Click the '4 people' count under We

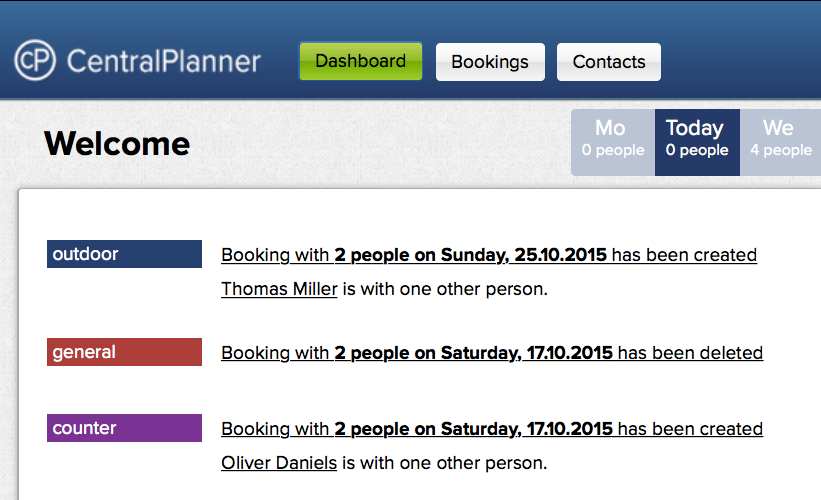[x=781, y=151]
